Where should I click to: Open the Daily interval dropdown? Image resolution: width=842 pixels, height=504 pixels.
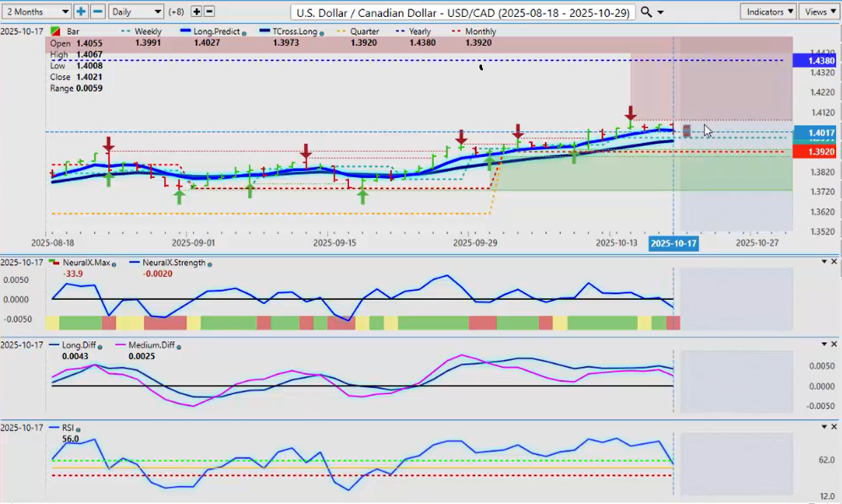click(x=136, y=12)
